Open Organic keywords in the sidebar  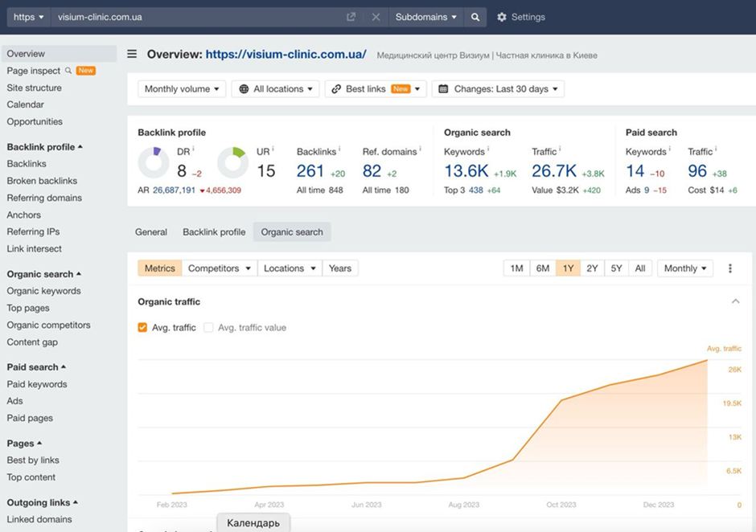43,291
